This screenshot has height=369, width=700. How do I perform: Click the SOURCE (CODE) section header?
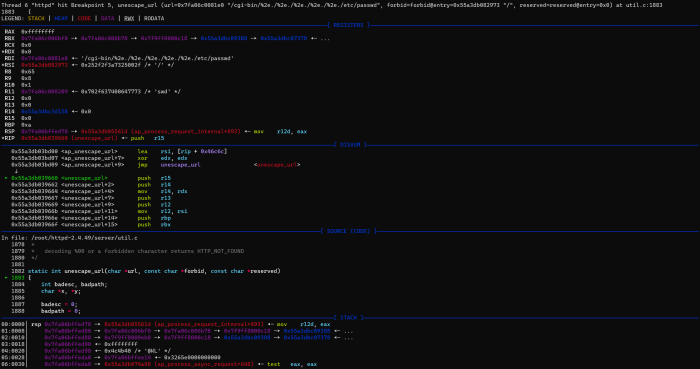(x=348, y=231)
